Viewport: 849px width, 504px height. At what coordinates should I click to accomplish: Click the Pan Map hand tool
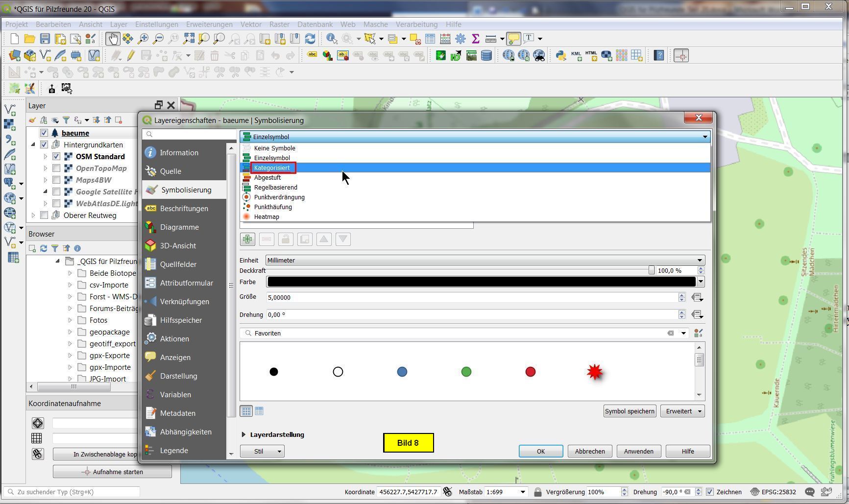[x=112, y=39]
